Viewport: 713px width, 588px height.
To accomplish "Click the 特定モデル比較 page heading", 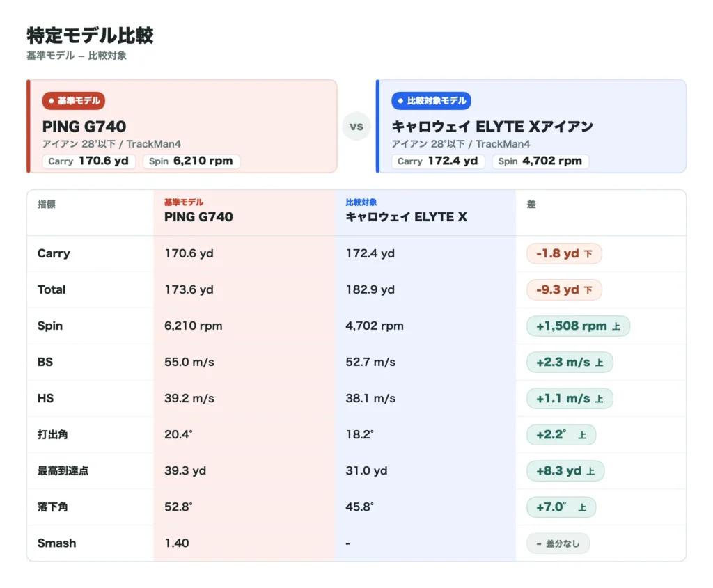I will pos(90,35).
